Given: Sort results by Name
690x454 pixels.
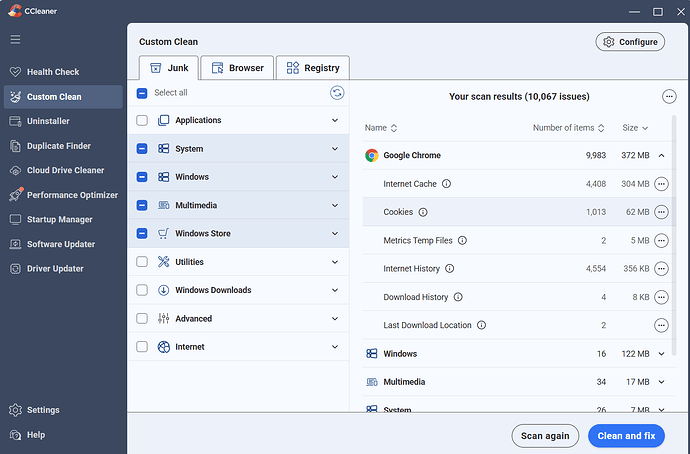Looking at the screenshot, I should [x=381, y=128].
